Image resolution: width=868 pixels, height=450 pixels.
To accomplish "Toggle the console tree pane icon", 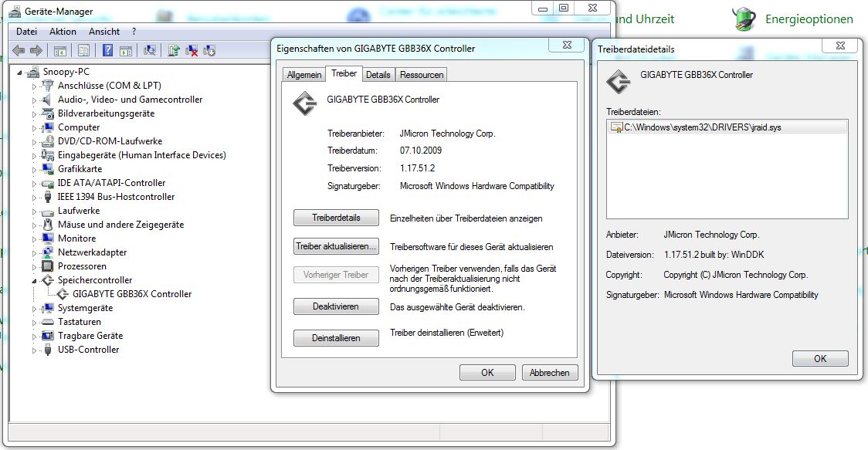I will click(x=60, y=51).
